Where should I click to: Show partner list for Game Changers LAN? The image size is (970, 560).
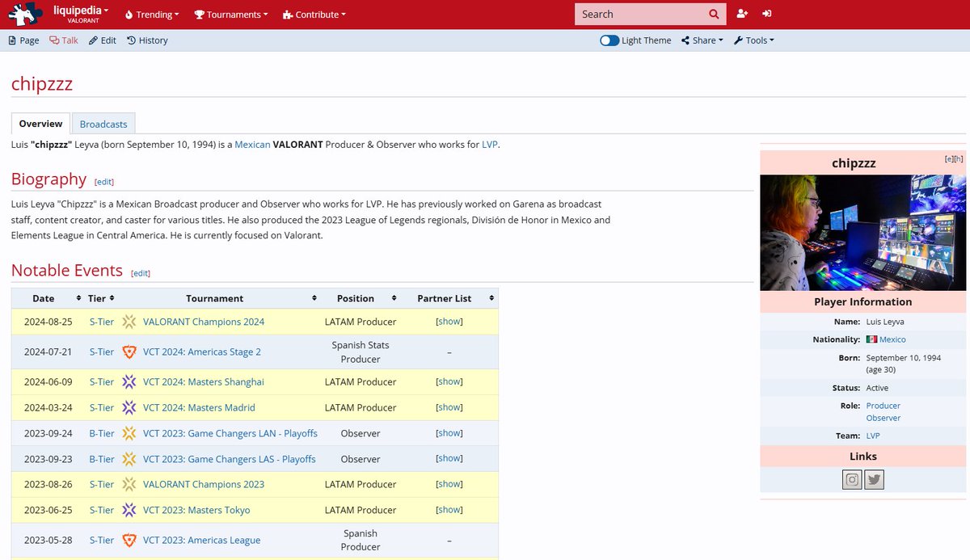pyautogui.click(x=449, y=432)
